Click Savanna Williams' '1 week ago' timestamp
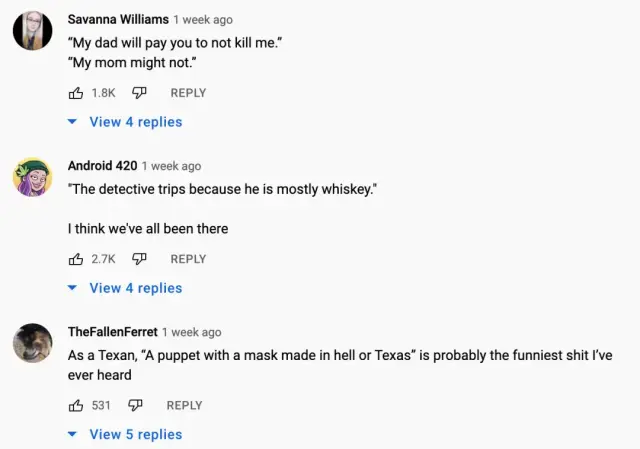 click(x=203, y=19)
